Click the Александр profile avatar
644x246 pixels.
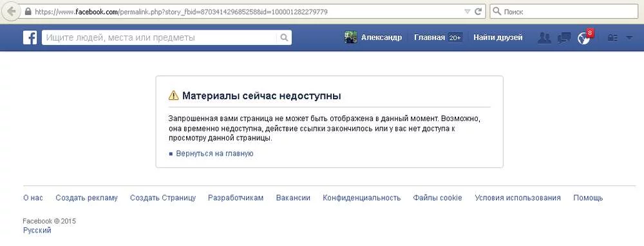coord(350,37)
